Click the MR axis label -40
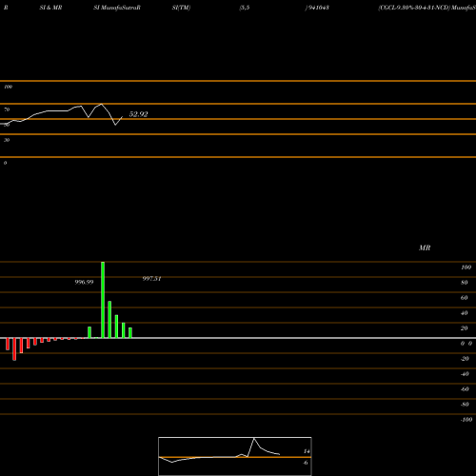 coord(465,374)
